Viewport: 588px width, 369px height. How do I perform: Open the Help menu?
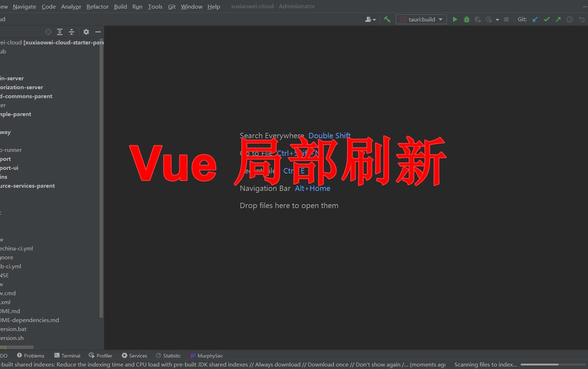(214, 6)
